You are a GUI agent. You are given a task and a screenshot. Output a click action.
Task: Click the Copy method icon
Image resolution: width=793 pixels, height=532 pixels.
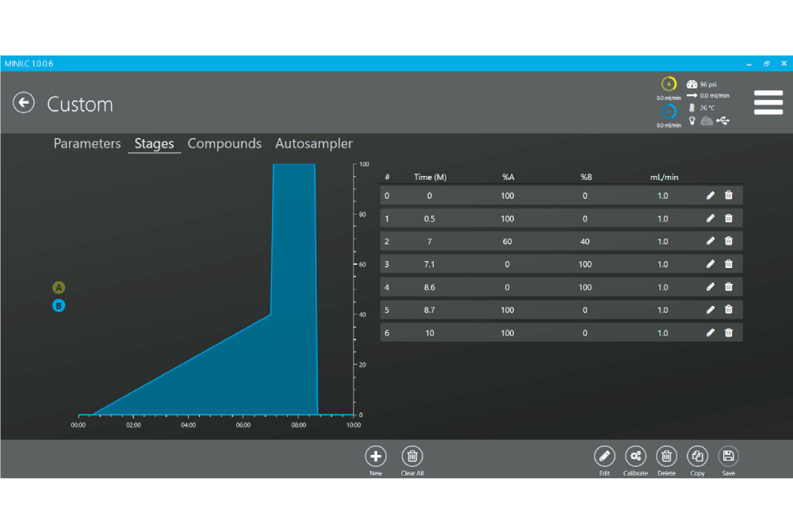(697, 456)
